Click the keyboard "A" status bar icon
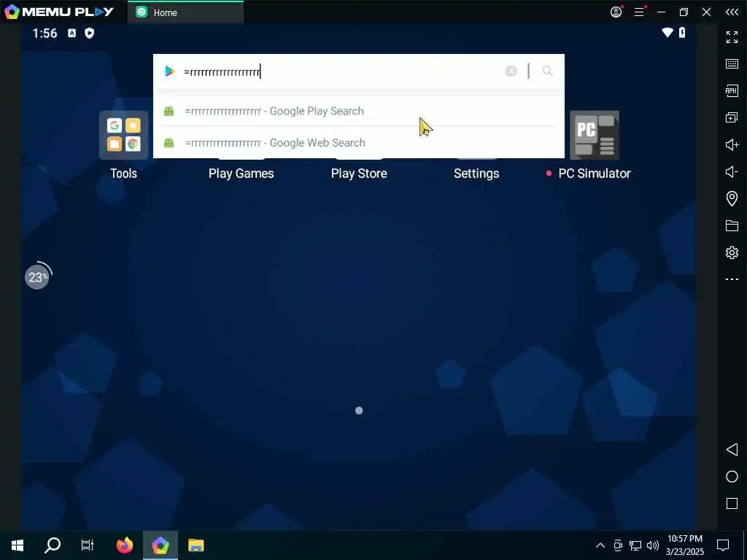The image size is (747, 560). coord(72,33)
